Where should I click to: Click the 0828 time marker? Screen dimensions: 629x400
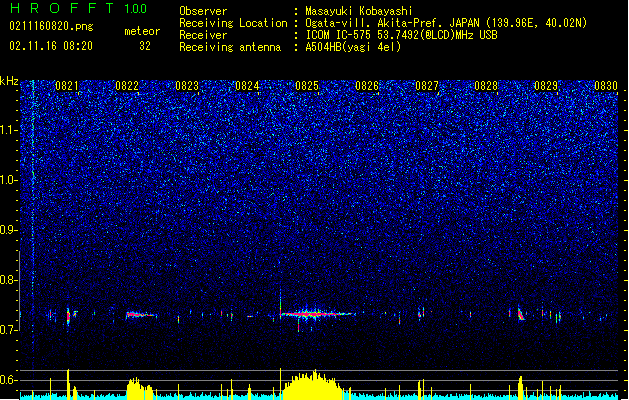tap(486, 86)
